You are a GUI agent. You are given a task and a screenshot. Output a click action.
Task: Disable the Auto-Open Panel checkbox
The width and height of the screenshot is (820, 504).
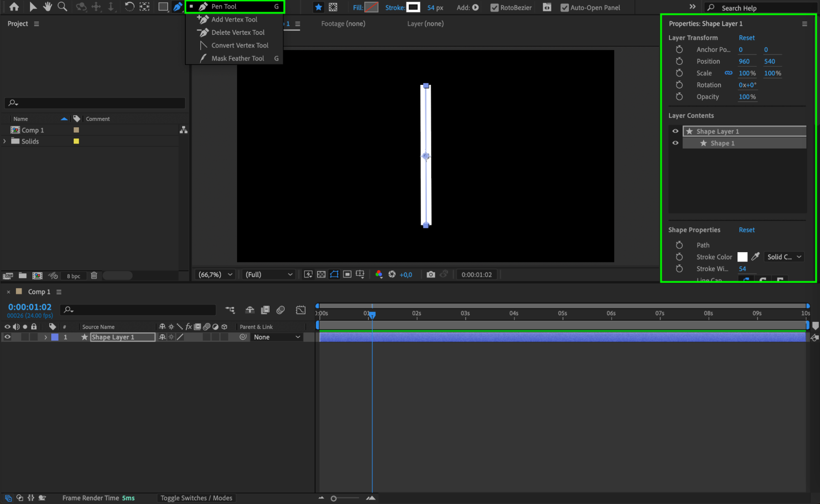564,7
